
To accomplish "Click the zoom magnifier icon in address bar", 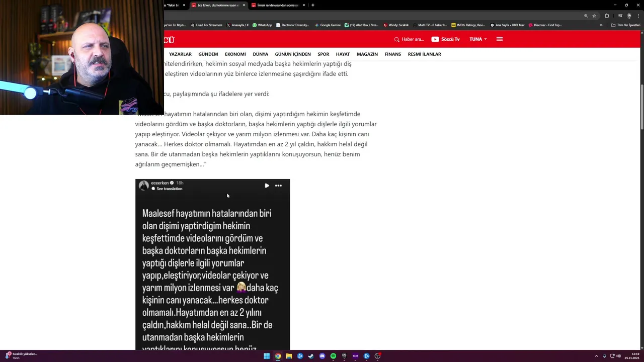I will pos(586,16).
